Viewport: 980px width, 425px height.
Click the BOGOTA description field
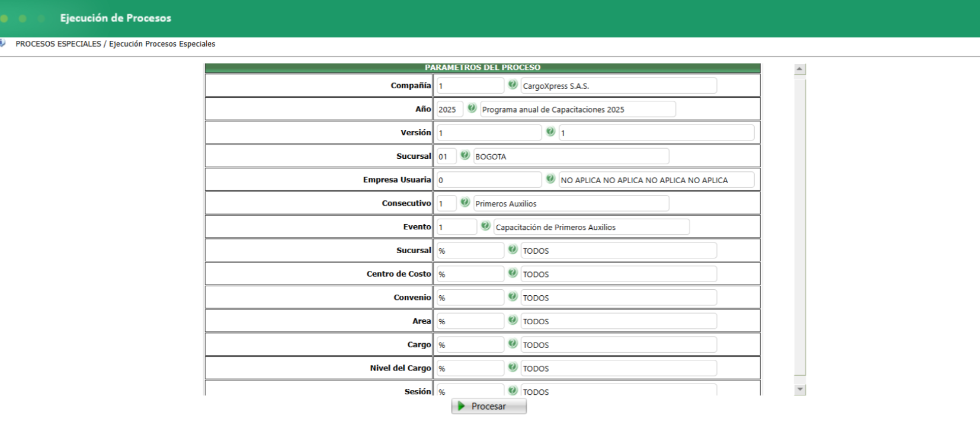(x=571, y=156)
